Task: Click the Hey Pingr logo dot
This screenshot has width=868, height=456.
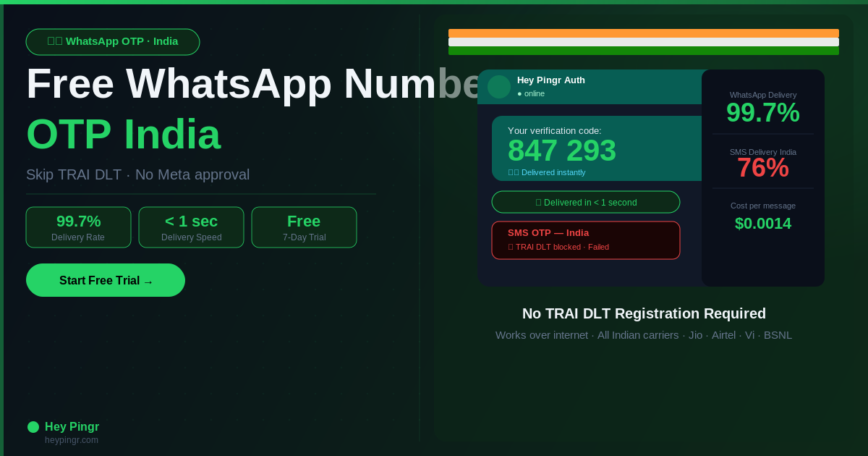Action: coord(33,427)
